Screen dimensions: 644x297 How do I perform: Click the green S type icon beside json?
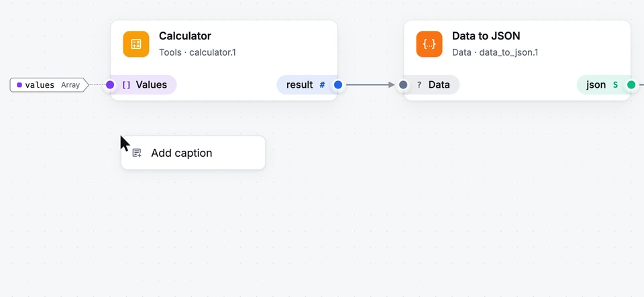[x=615, y=85]
